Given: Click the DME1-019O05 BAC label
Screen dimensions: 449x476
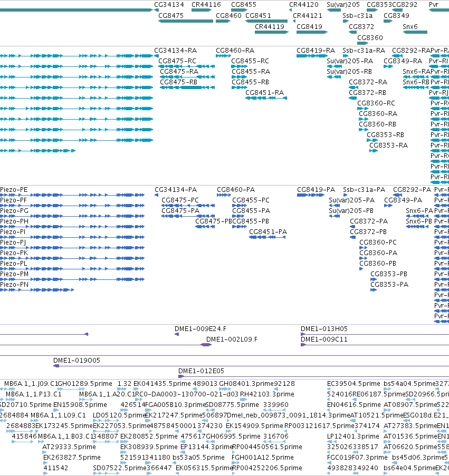Looking at the screenshot, I should coord(77,361).
